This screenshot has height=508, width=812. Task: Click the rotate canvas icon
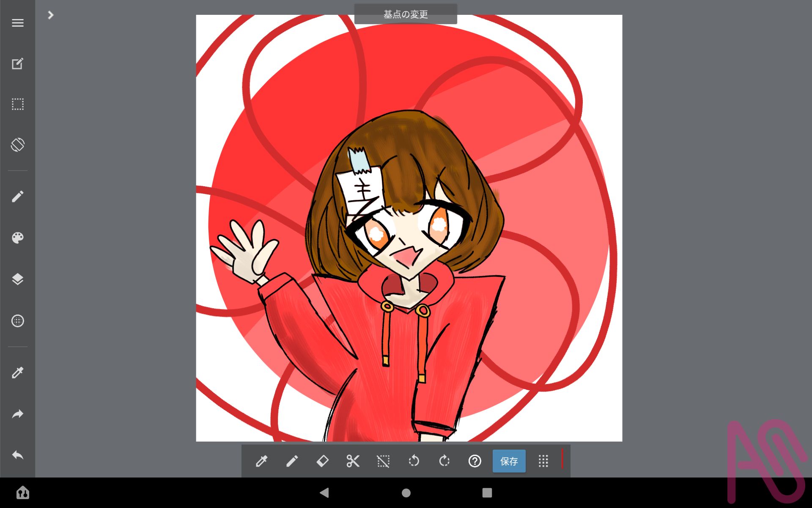17,145
